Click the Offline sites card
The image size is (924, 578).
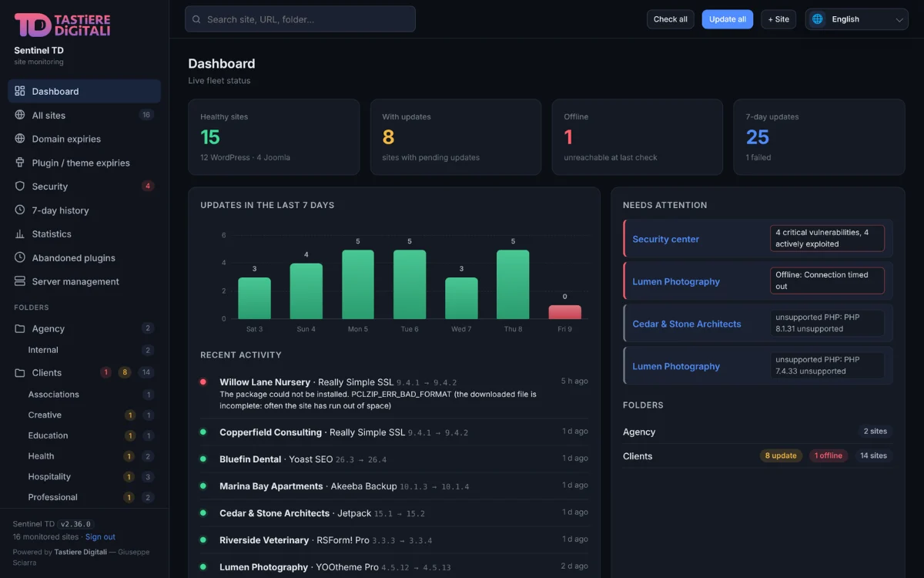pos(638,137)
